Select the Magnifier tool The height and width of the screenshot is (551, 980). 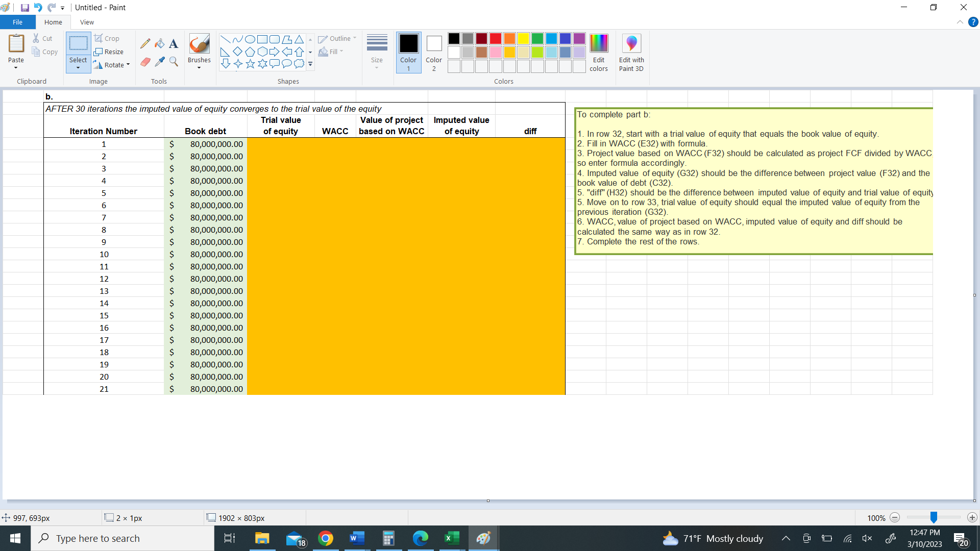pos(174,61)
